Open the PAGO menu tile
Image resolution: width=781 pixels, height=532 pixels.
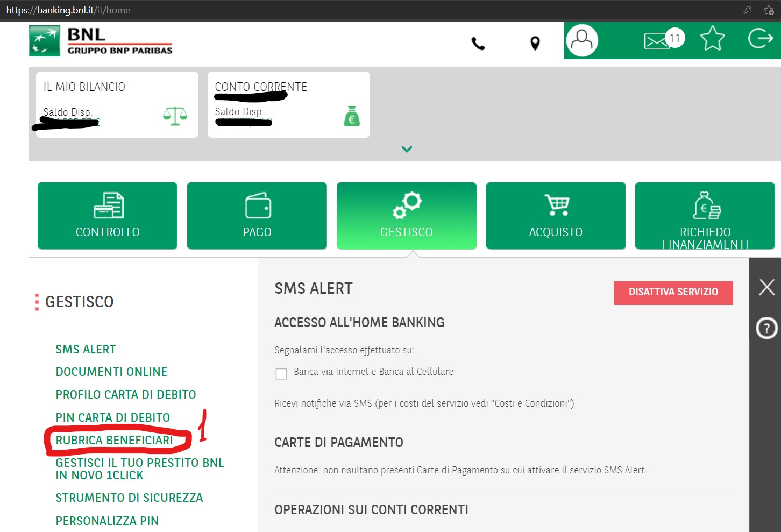point(257,216)
